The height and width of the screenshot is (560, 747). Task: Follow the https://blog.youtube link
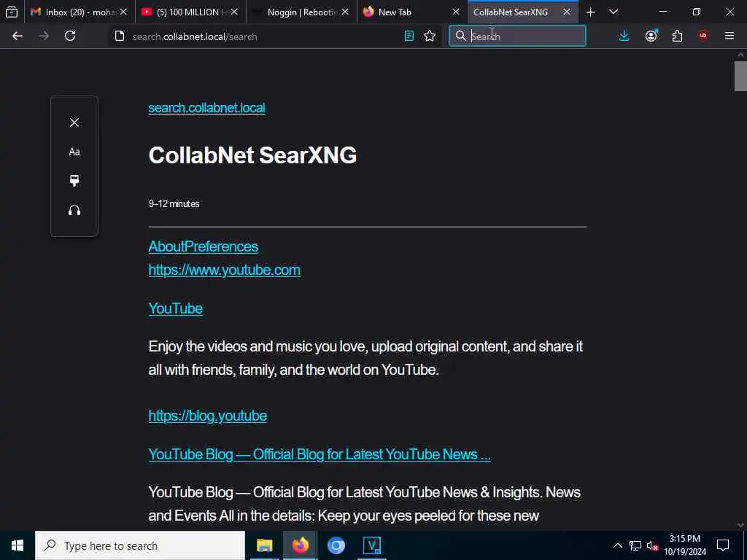tap(208, 416)
